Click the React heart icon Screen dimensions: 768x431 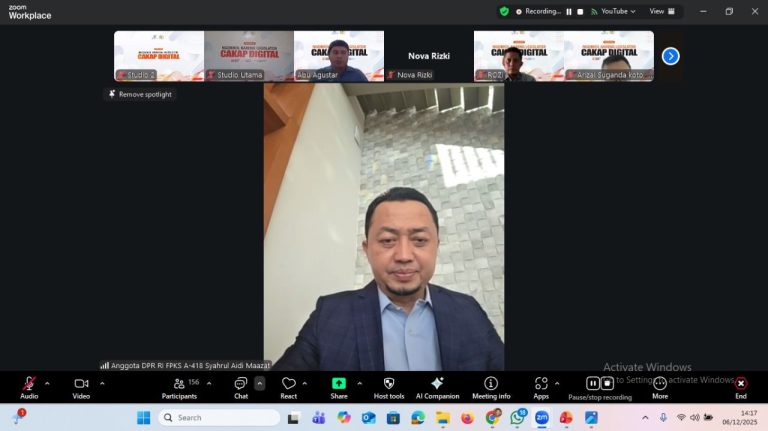click(288, 384)
